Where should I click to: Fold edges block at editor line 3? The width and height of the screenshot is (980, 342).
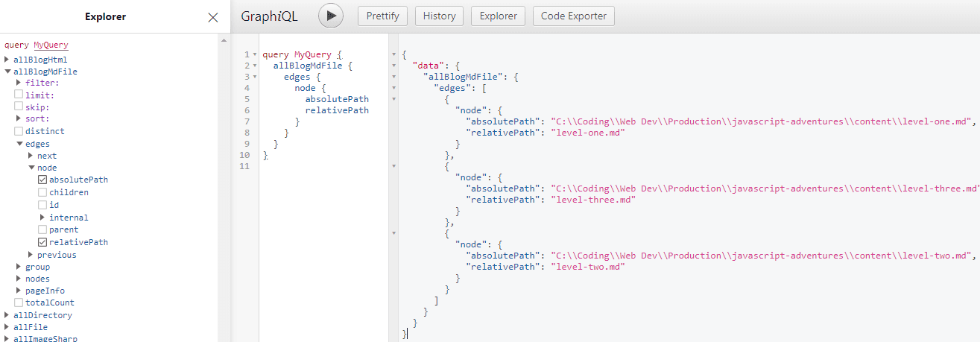pos(255,77)
